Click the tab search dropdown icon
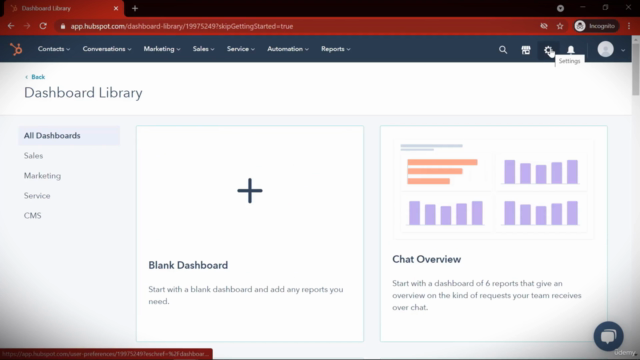640x360 pixels. pos(560,8)
